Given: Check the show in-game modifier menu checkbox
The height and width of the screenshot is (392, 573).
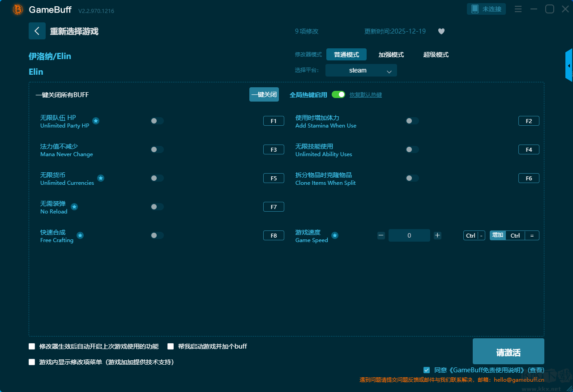Looking at the screenshot, I should tap(32, 362).
